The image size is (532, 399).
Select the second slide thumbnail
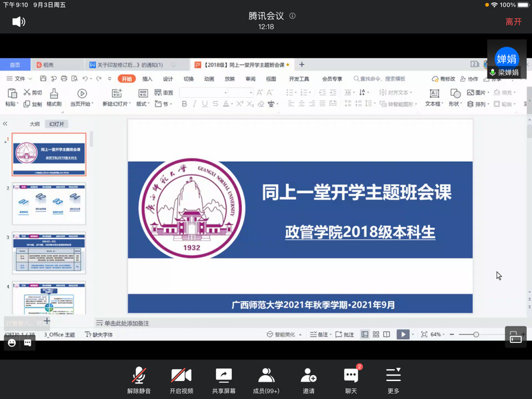pos(49,205)
